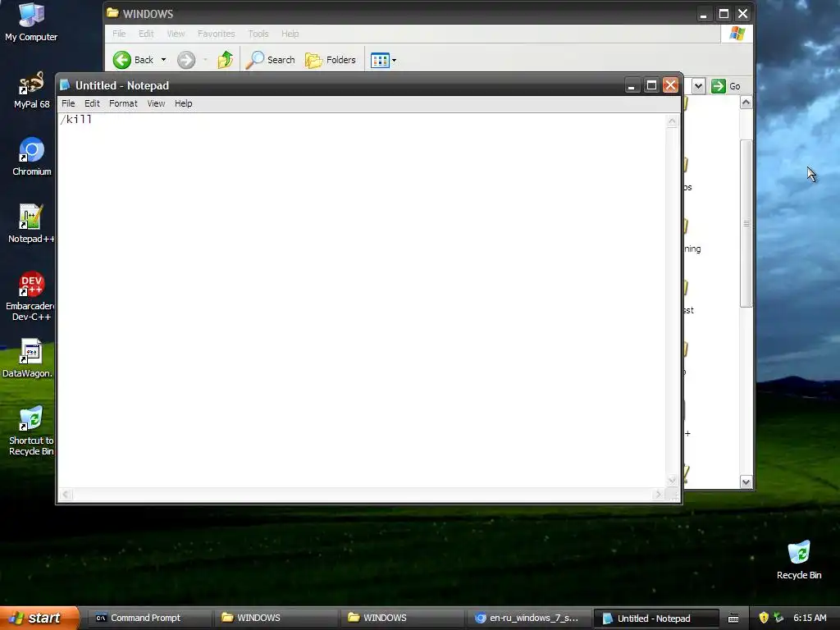Open Search pane in WINDOWS explorer
840x630 pixels.
click(270, 60)
